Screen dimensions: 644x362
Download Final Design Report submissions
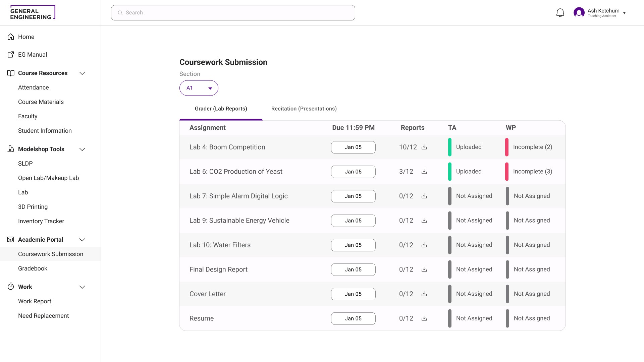[424, 269]
